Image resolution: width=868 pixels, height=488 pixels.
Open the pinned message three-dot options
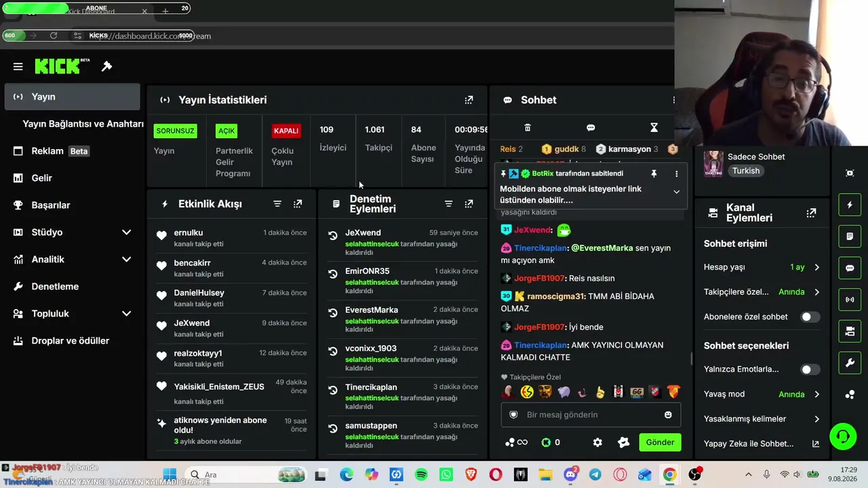click(676, 174)
